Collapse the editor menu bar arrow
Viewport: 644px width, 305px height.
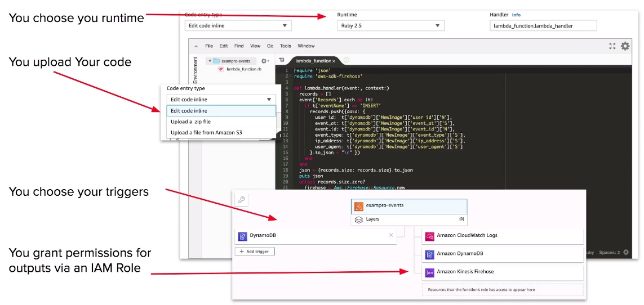(196, 46)
